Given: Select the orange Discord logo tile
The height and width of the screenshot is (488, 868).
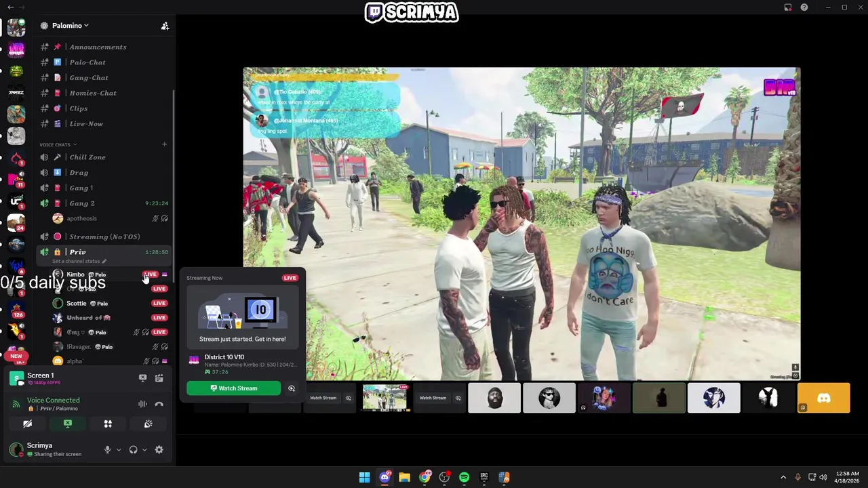Looking at the screenshot, I should [823, 398].
